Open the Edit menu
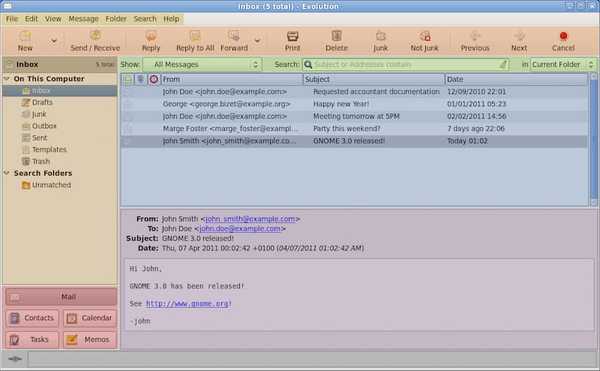Image resolution: width=600 pixels, height=371 pixels. (x=31, y=19)
